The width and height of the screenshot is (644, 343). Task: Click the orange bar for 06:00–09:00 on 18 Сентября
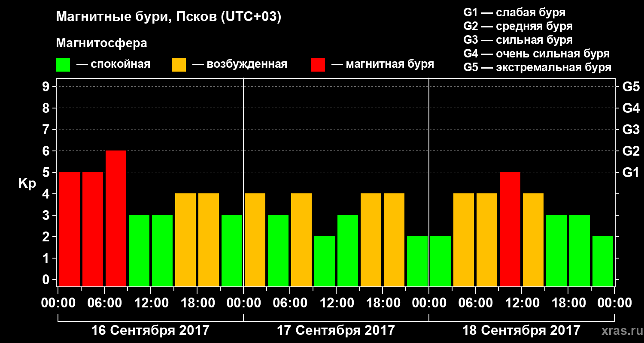pos(487,240)
